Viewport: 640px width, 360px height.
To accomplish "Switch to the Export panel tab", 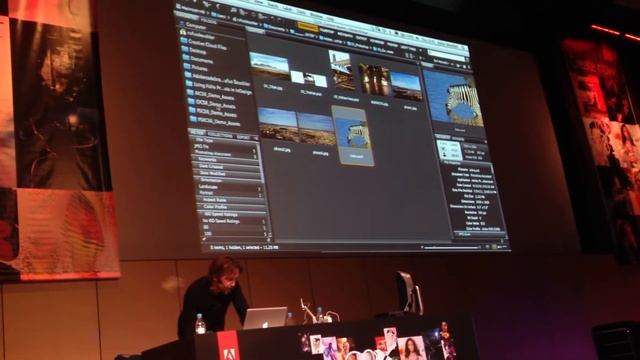I will (x=243, y=137).
